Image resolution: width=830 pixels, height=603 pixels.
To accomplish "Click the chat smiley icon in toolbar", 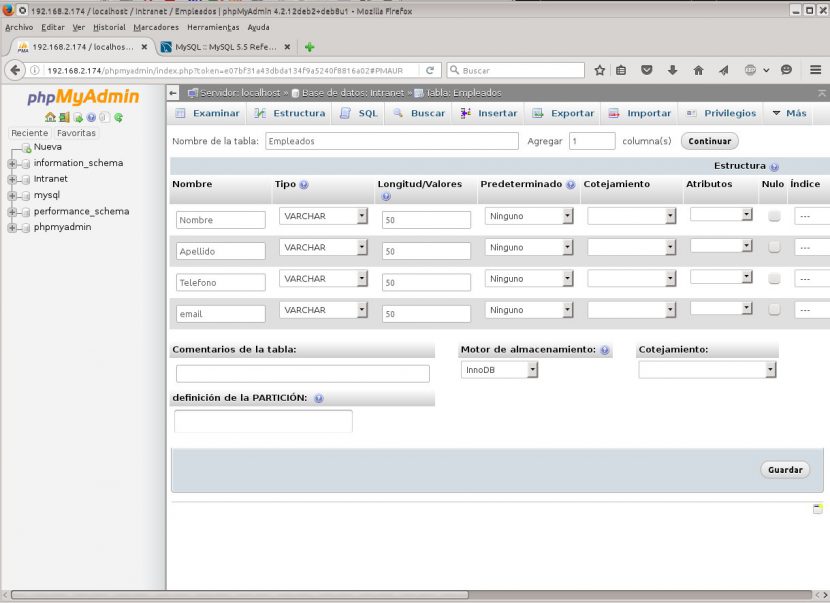I will coord(786,70).
